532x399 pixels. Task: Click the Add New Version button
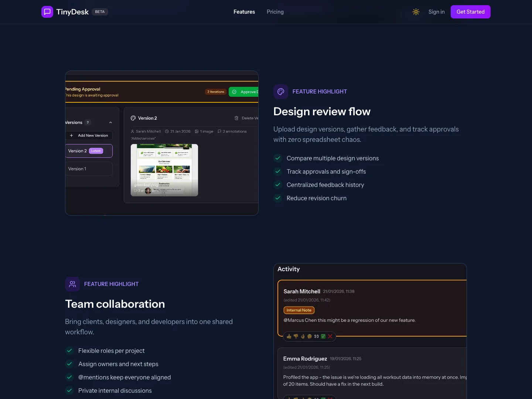pos(89,136)
